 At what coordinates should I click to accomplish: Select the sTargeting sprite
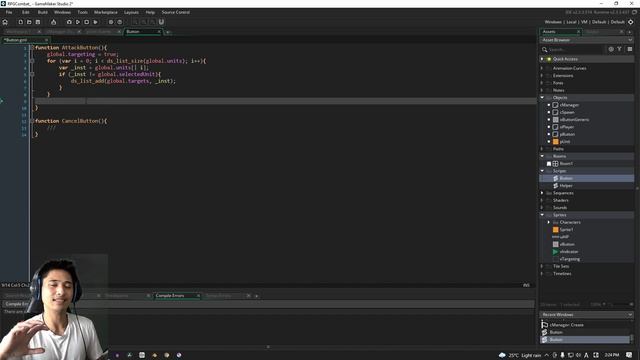pyautogui.click(x=570, y=259)
